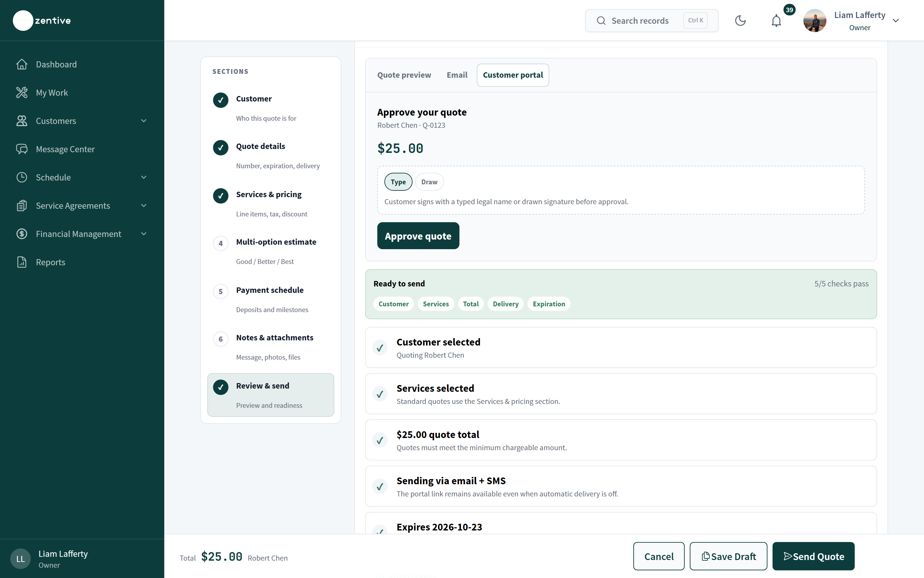This screenshot has height=578, width=924.
Task: Click the Review & send checkmark icon
Action: (x=221, y=387)
